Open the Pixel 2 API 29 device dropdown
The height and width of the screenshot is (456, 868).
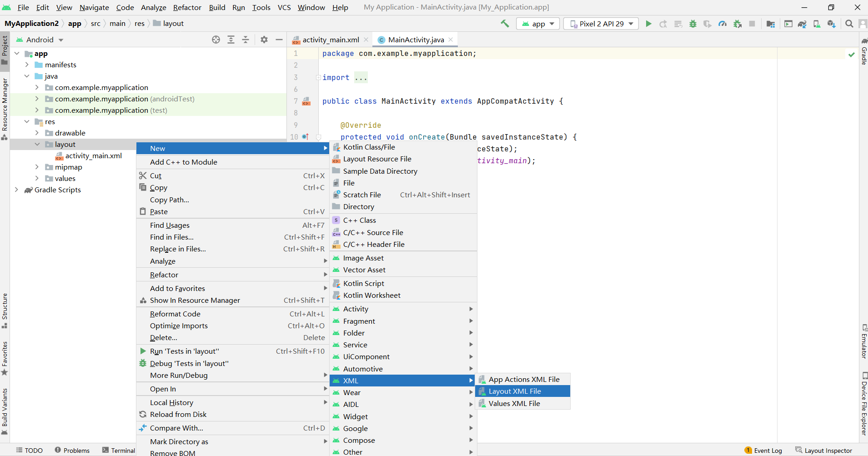click(x=601, y=24)
